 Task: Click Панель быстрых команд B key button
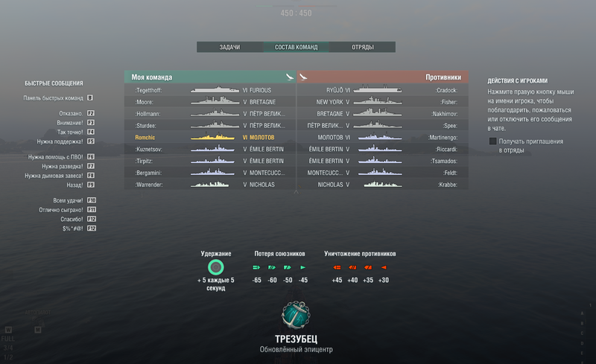coord(90,98)
